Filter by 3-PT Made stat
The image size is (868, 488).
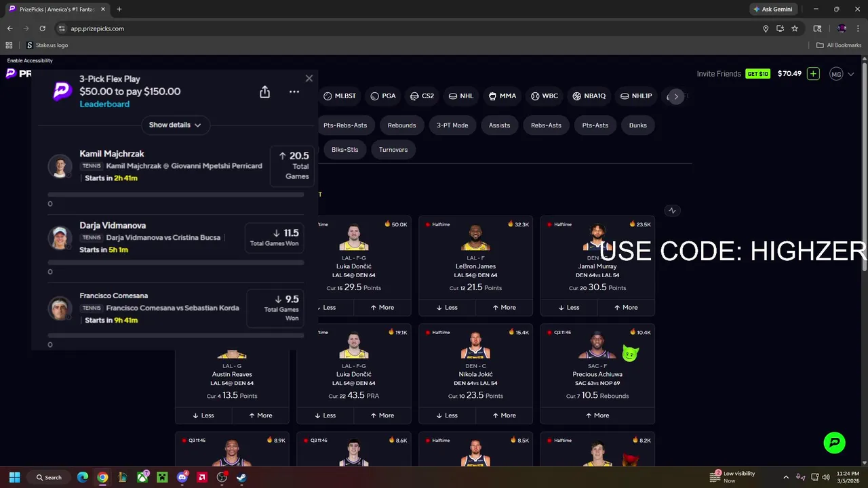(x=452, y=125)
